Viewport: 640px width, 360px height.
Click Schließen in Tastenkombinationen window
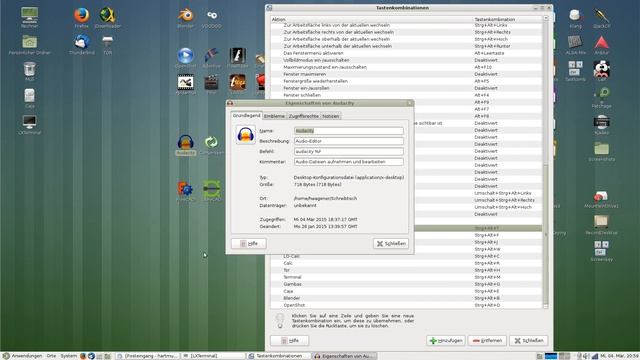528,340
